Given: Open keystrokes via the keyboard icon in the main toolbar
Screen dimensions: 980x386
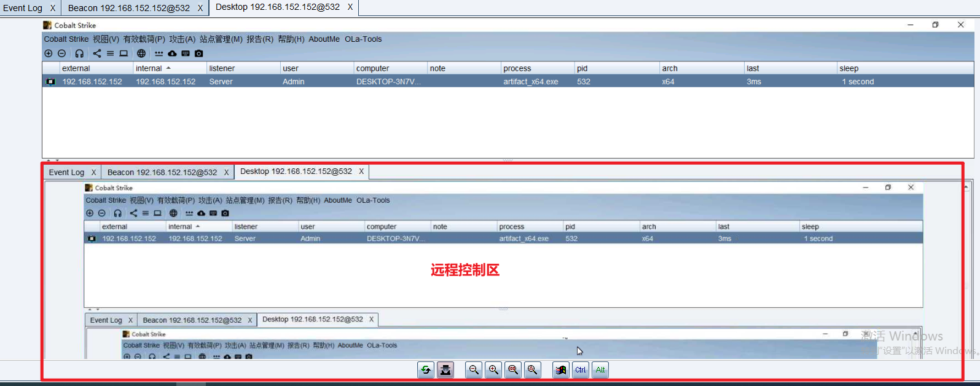Looking at the screenshot, I should [186, 53].
